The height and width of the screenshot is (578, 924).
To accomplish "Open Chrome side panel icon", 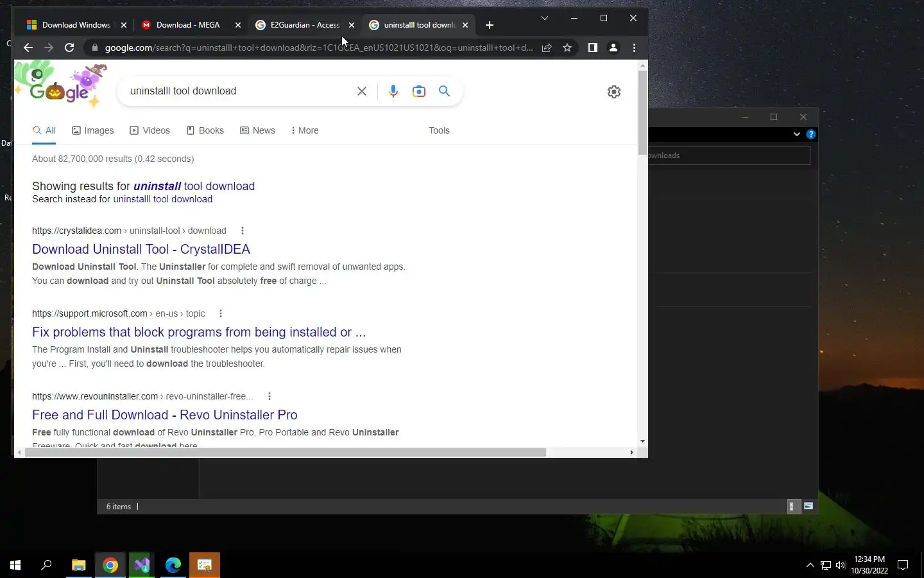I will pos(593,48).
